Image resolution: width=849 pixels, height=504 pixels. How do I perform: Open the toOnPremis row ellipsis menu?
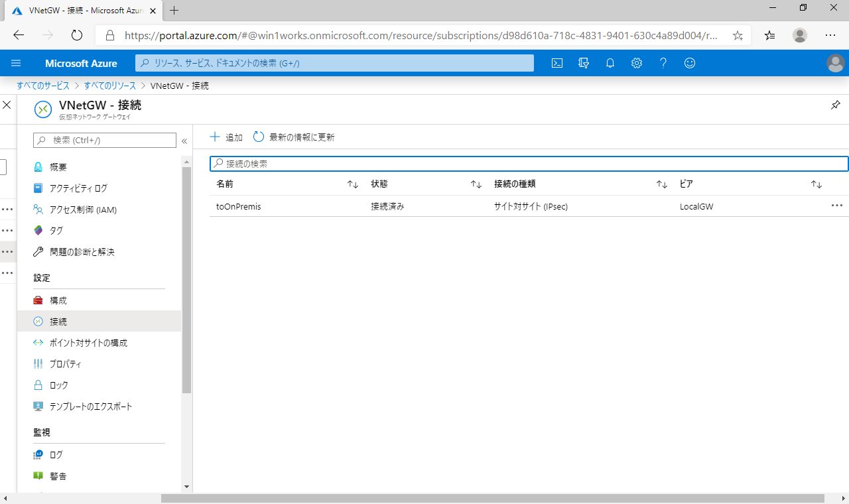(x=837, y=206)
